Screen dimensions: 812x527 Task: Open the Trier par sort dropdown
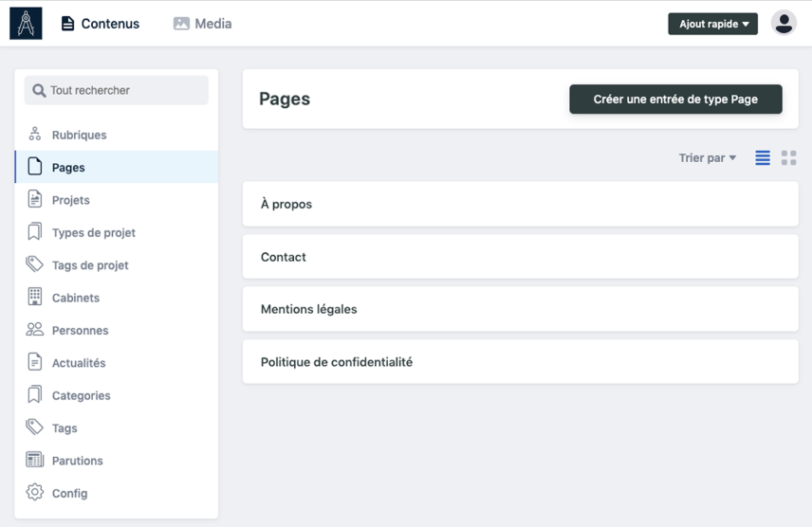708,158
